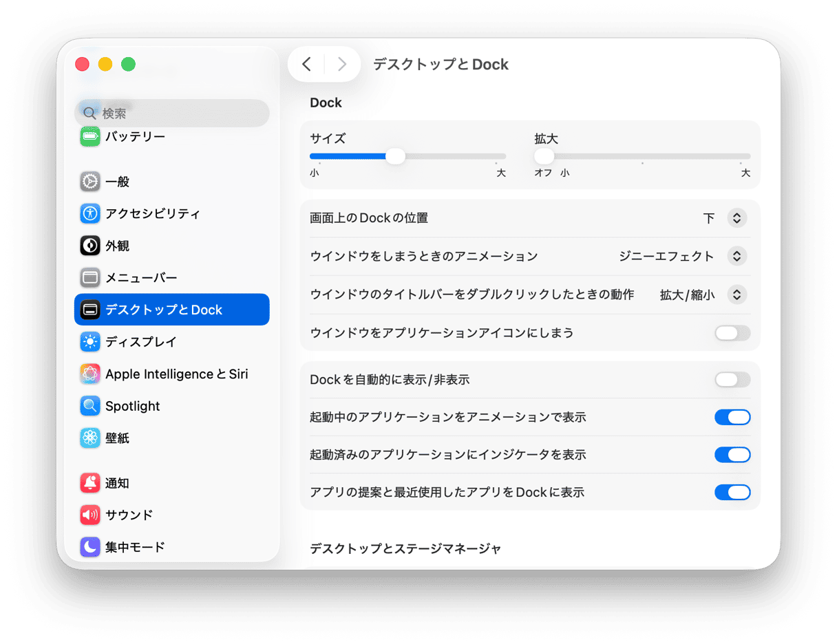Enable Dockを自動的に表示/非表示 toggle
Viewport: 837px width, 644px height.
coord(732,380)
